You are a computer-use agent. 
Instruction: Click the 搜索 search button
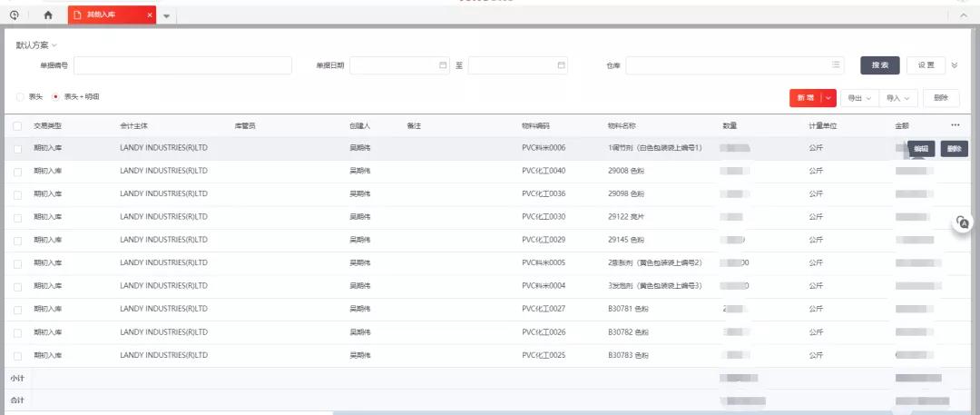(x=879, y=65)
